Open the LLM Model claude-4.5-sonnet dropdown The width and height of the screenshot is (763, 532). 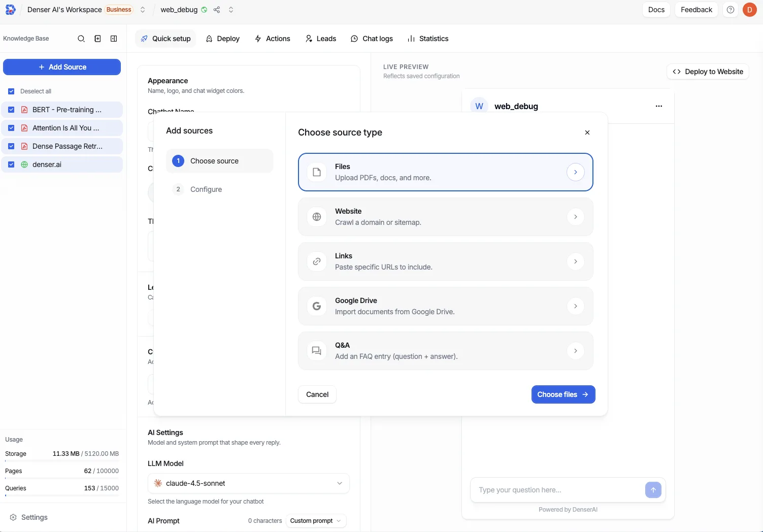(x=249, y=483)
